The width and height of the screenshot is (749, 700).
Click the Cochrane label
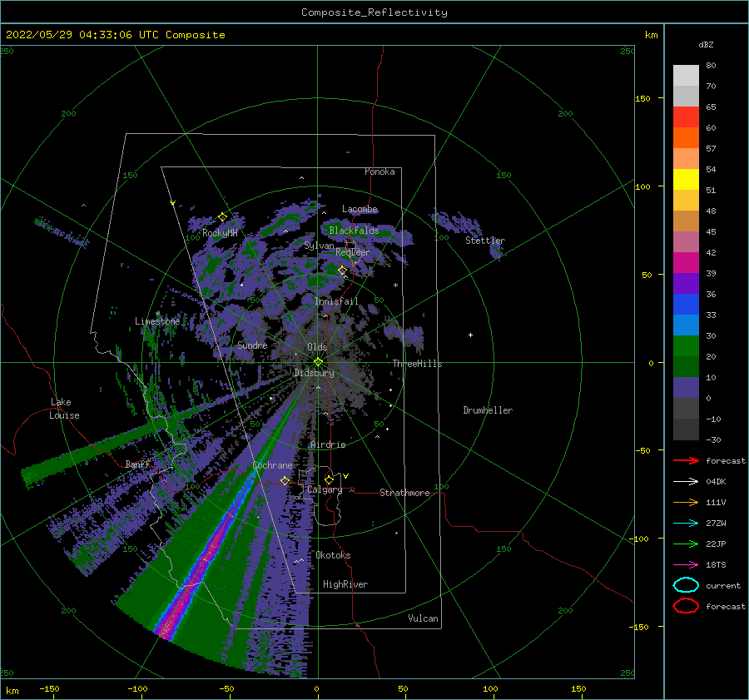pyautogui.click(x=272, y=465)
